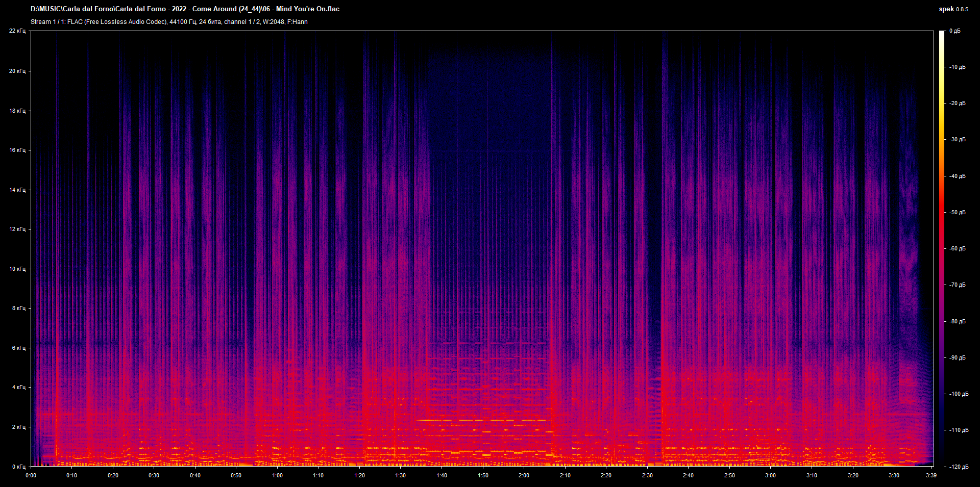Click the -40 дБ level label
This screenshot has height=487, width=980.
point(957,176)
